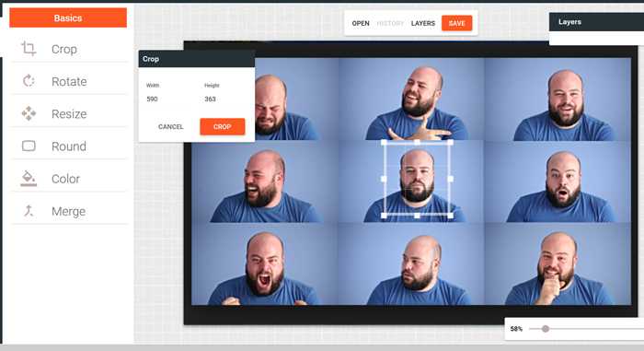Click the Rotate label in sidebar
The image size is (644, 351).
click(69, 81)
